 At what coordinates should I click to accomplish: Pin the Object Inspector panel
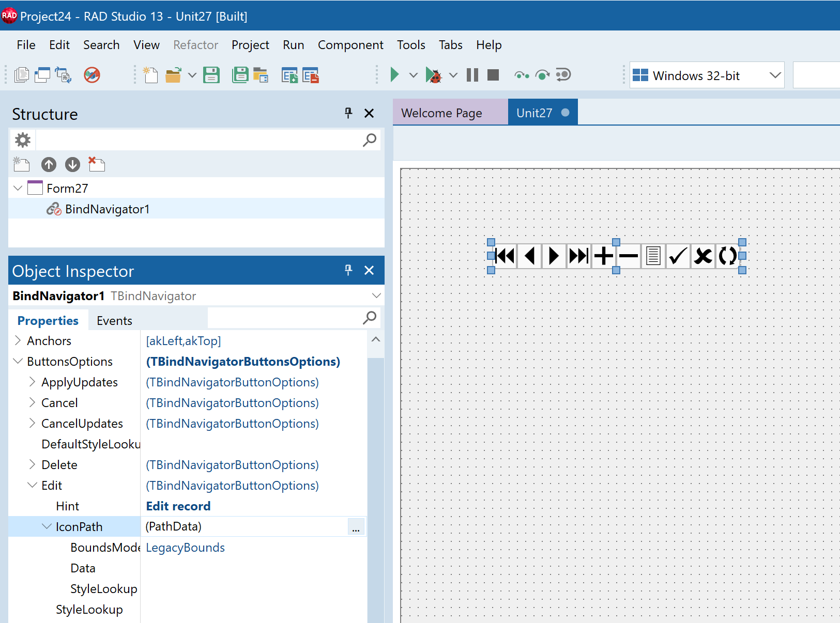pyautogui.click(x=348, y=270)
